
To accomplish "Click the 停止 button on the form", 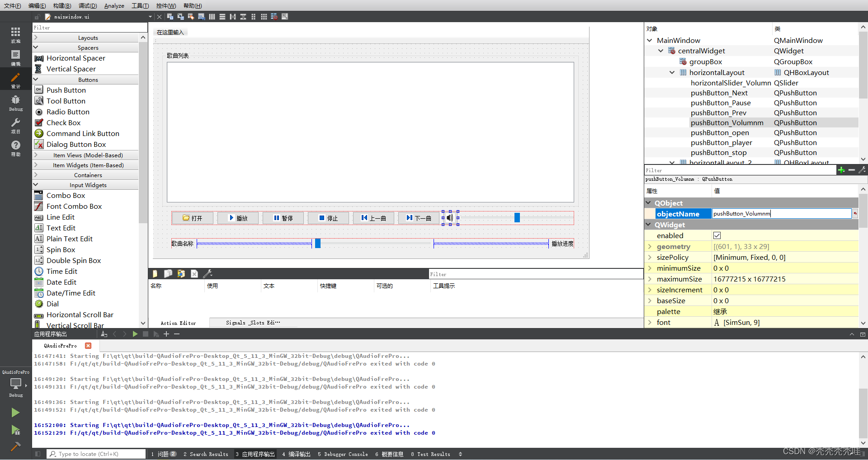I will pyautogui.click(x=328, y=218).
